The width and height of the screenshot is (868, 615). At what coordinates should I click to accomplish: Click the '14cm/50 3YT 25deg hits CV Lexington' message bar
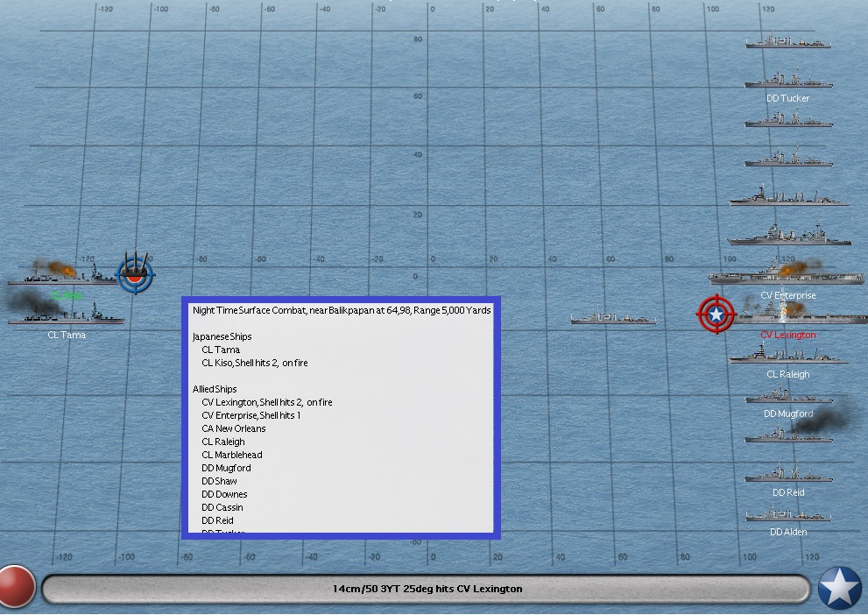point(427,589)
